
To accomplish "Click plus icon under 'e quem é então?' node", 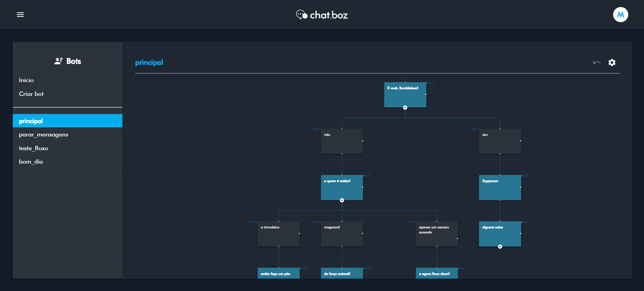I will click(x=342, y=200).
